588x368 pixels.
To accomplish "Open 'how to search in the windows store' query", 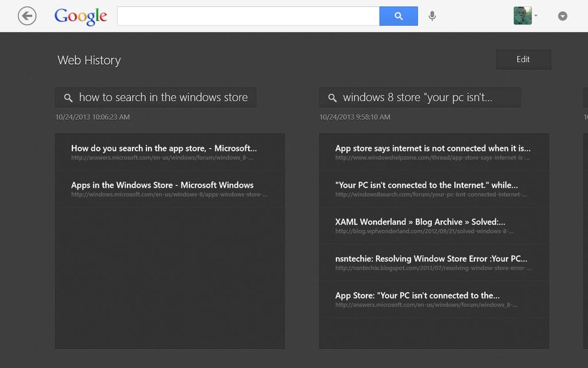I will coord(156,98).
